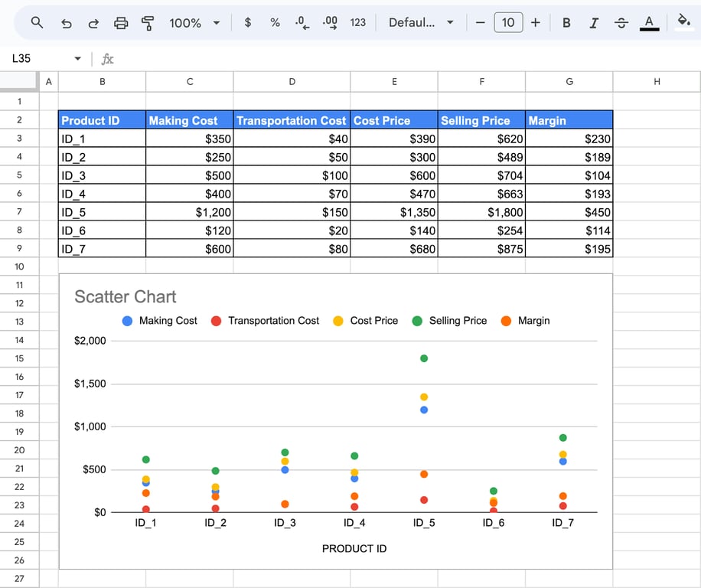Click the PRODUCT ID axis title
This screenshot has height=588, width=701.
tap(354, 549)
